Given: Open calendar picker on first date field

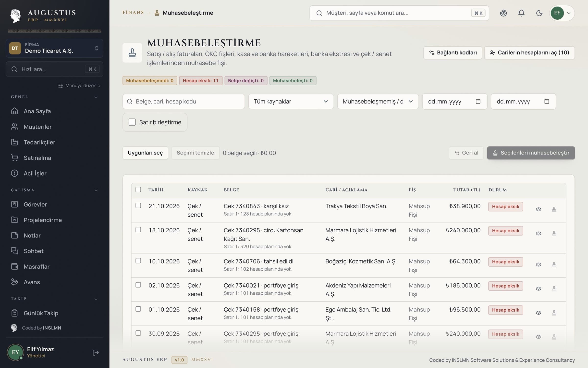Looking at the screenshot, I should [x=478, y=101].
